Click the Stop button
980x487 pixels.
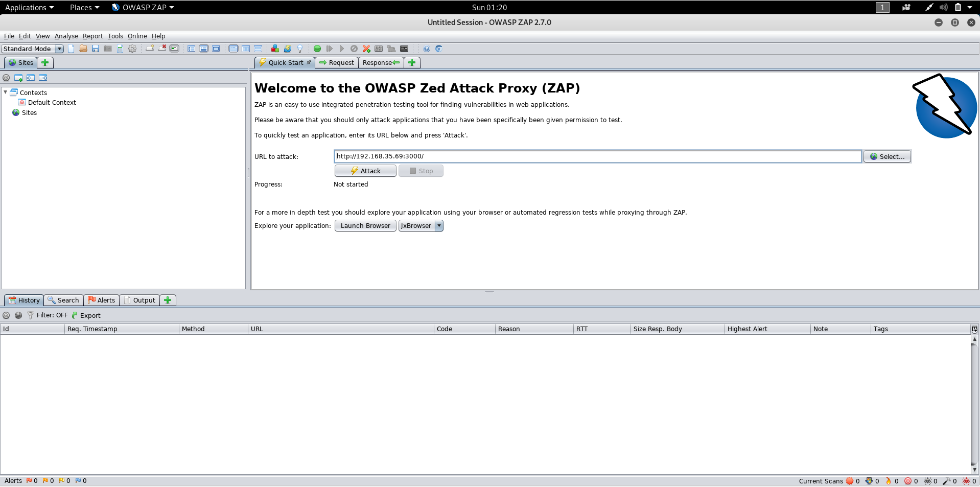[421, 171]
